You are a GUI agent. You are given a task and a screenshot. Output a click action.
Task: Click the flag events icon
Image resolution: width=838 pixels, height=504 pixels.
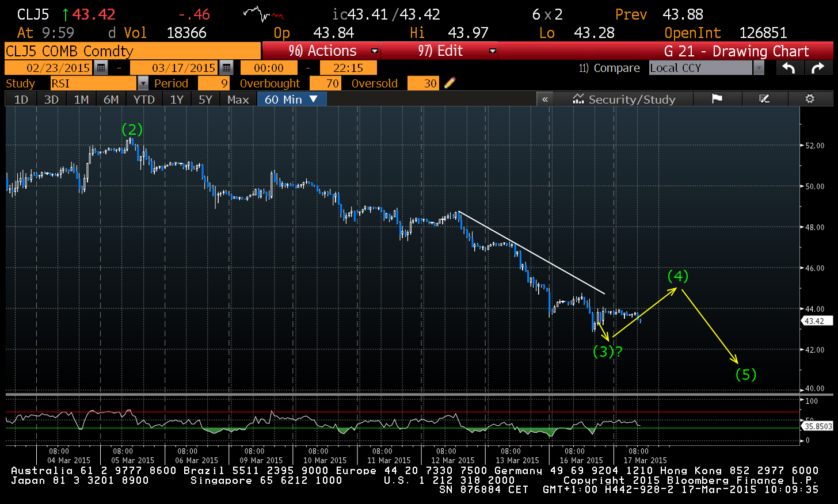(x=717, y=99)
